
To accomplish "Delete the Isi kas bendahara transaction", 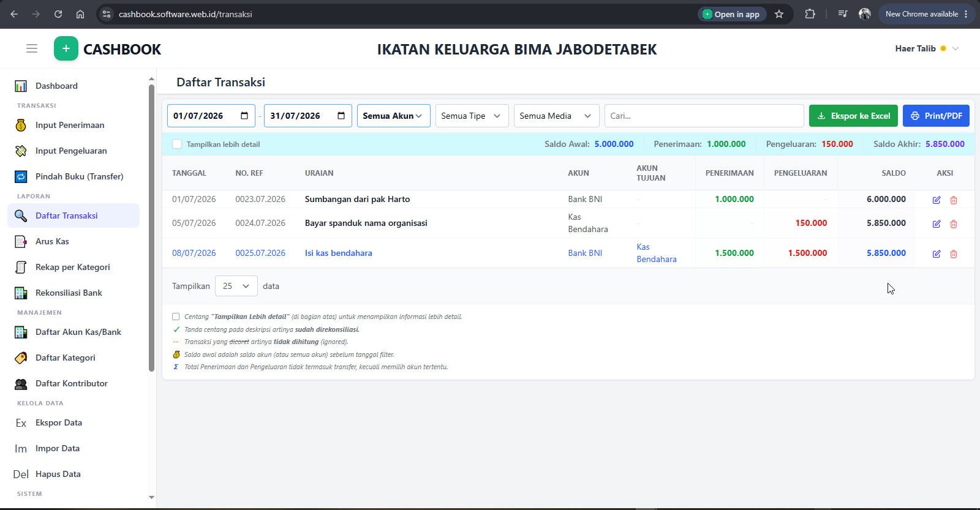I will 954,253.
